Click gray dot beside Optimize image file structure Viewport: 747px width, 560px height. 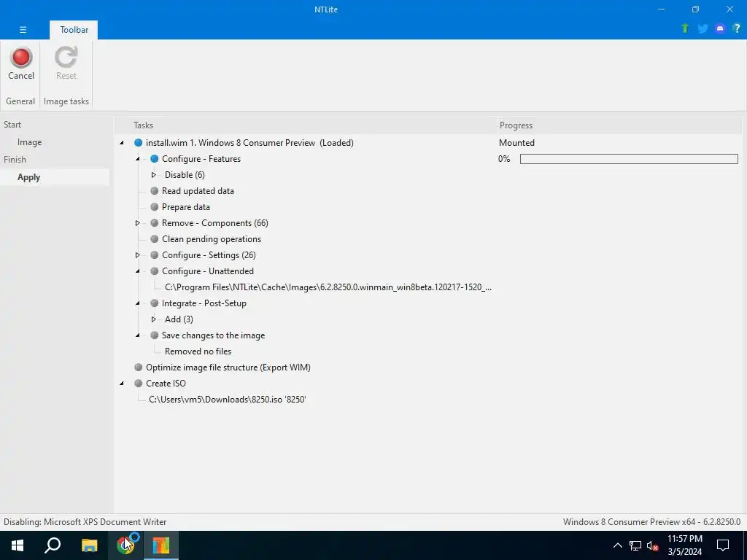[x=138, y=367]
